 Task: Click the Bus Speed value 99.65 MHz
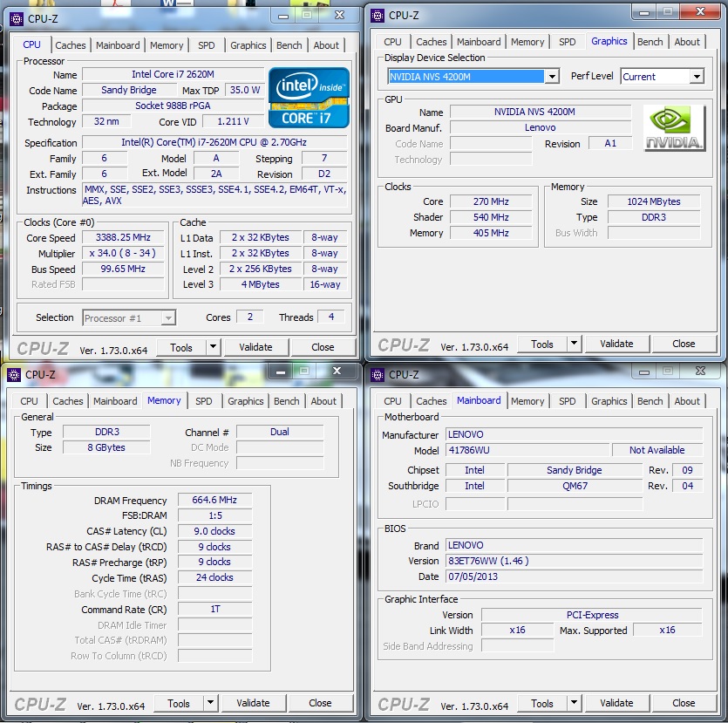coord(123,269)
